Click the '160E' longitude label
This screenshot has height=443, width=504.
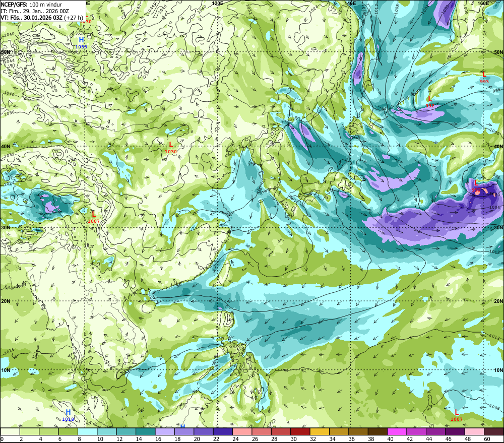click(483, 3)
